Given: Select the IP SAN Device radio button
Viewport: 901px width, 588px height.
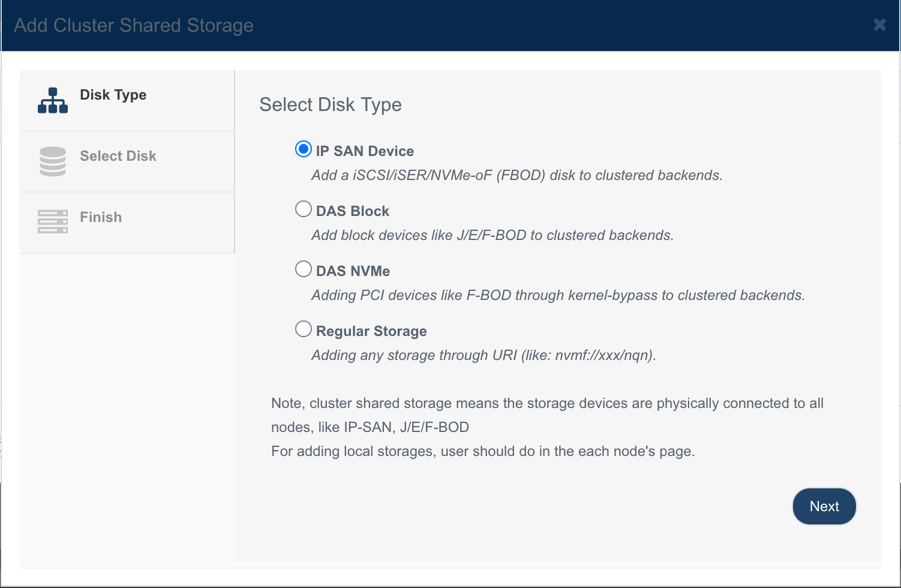Looking at the screenshot, I should (x=304, y=149).
